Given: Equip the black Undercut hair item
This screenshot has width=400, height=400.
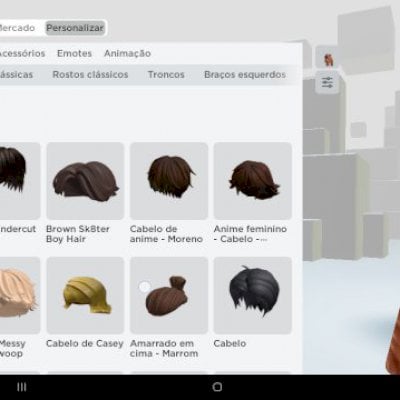Looking at the screenshot, I should (19, 181).
